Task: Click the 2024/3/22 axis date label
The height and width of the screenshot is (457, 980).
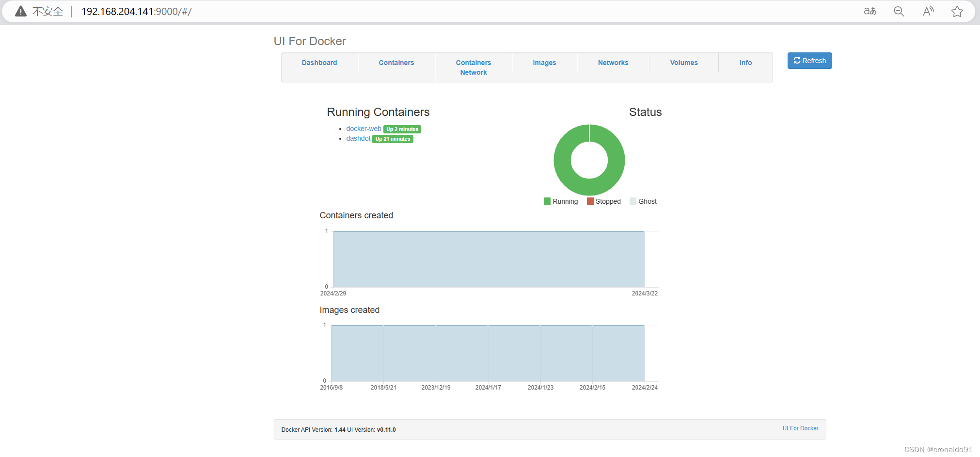Action: [x=645, y=294]
